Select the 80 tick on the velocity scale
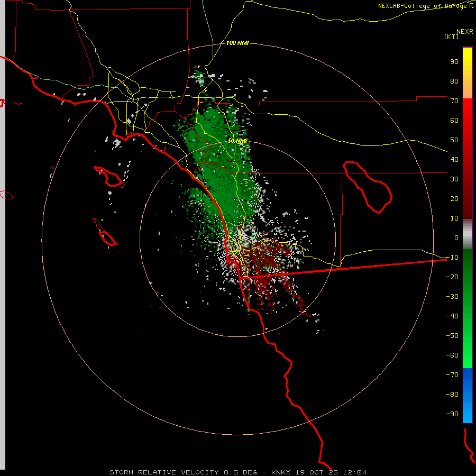This screenshot has height=476, width=476. [454, 81]
